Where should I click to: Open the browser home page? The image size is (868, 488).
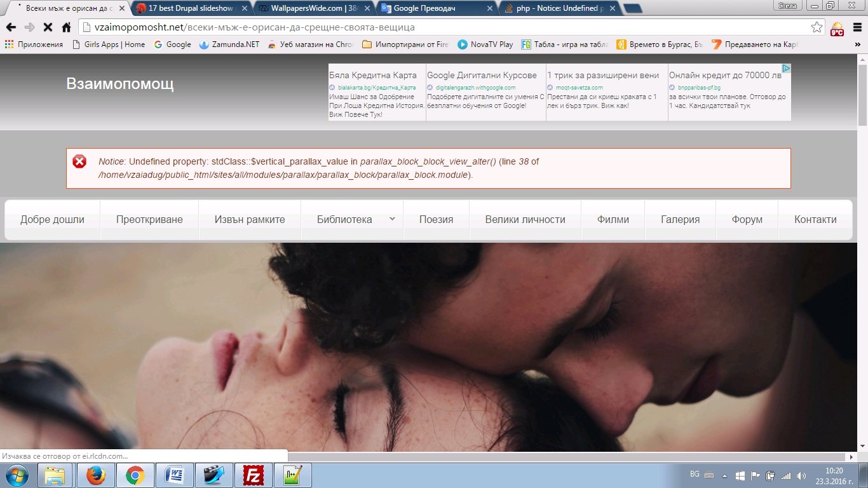click(x=66, y=27)
